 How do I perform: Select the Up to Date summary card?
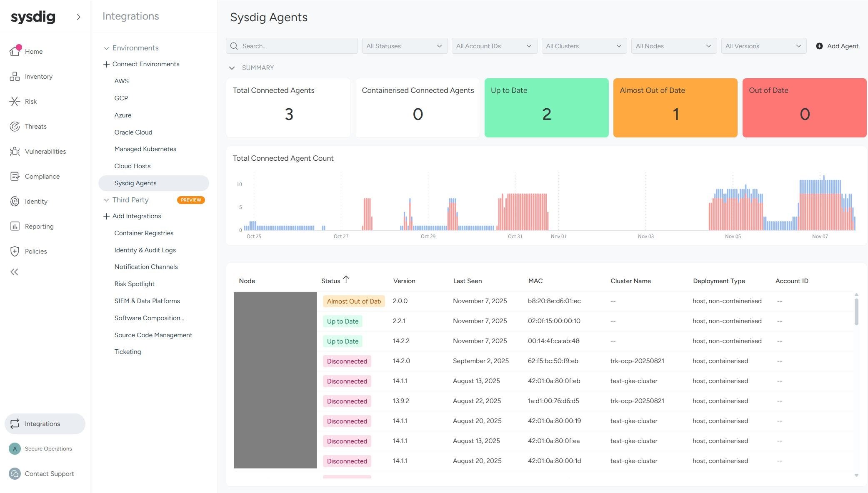(x=546, y=107)
